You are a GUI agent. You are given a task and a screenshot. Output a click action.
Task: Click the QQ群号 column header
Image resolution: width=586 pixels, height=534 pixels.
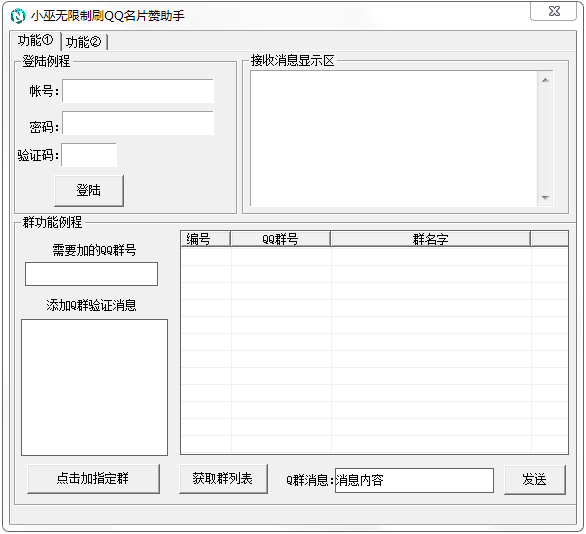pyautogui.click(x=280, y=239)
